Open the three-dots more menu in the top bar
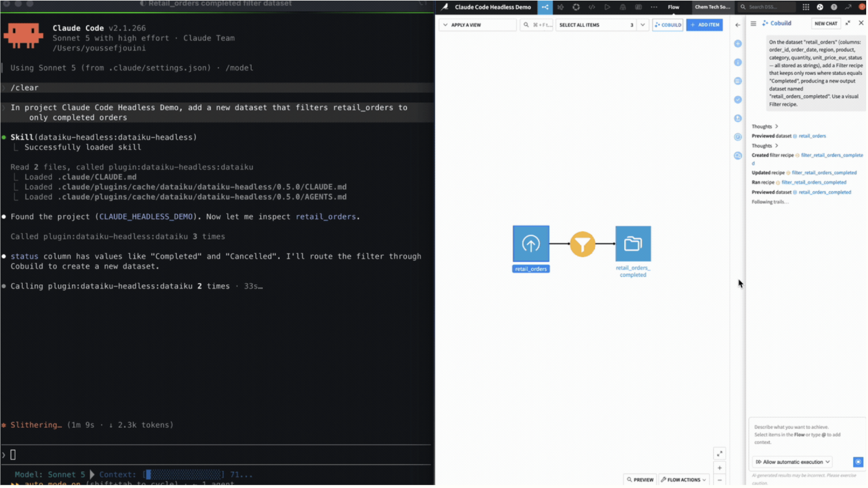This screenshot has width=868, height=488. (x=654, y=7)
